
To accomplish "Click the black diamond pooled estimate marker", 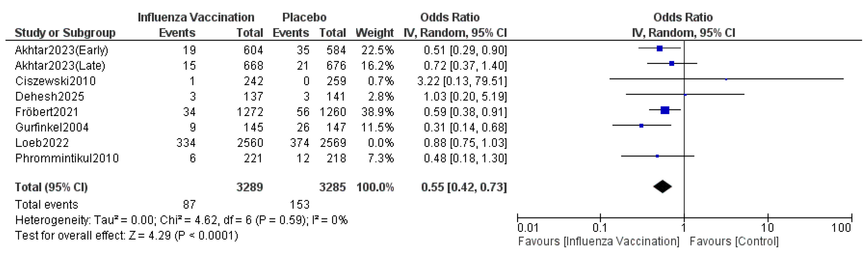I will point(662,187).
